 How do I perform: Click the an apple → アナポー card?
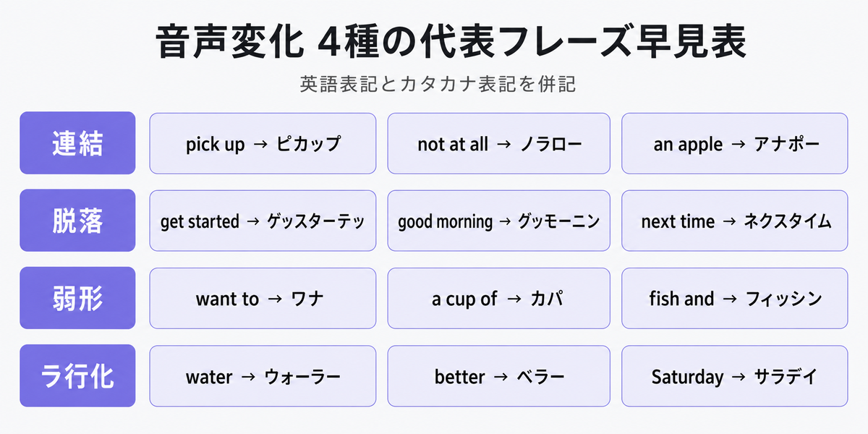[735, 143]
